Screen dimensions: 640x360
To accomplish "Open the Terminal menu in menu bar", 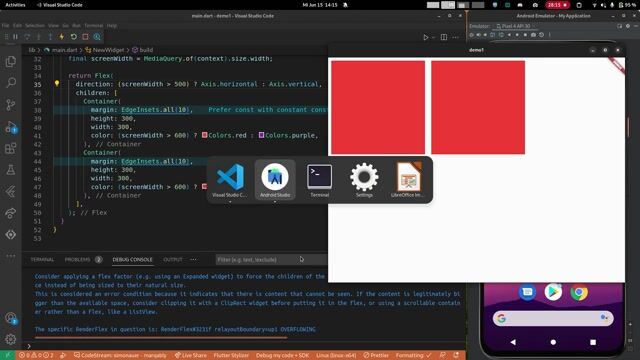I will (x=93, y=25).
